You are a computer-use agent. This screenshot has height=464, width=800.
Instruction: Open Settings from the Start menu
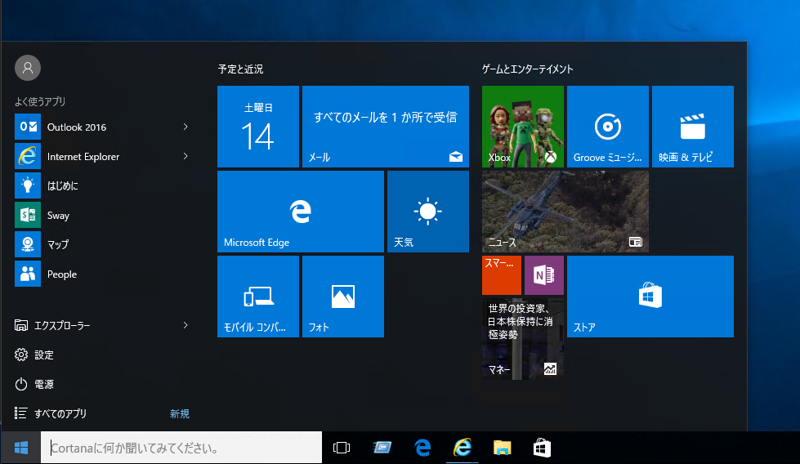point(43,355)
